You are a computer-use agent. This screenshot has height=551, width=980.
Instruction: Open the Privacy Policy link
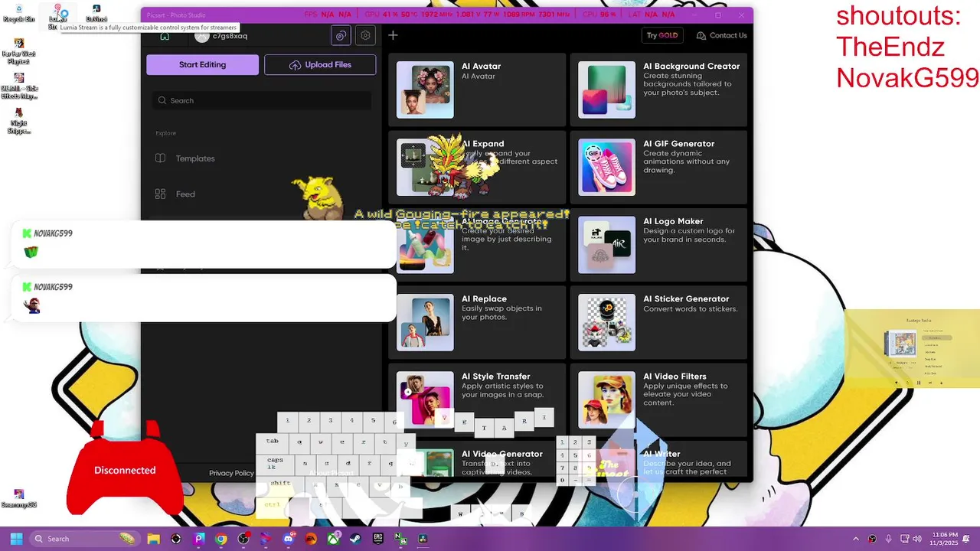[x=231, y=473]
